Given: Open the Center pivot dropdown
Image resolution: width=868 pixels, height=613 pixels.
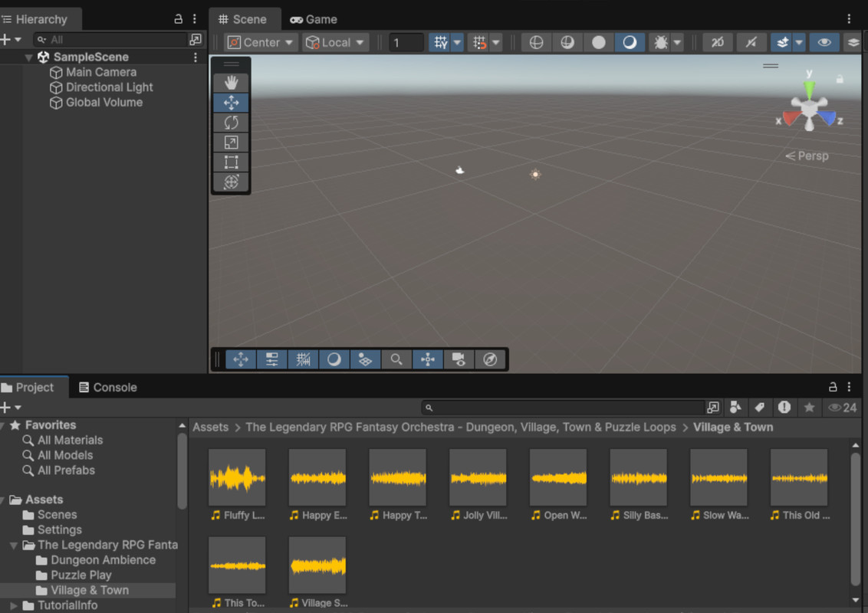Looking at the screenshot, I should [x=260, y=43].
